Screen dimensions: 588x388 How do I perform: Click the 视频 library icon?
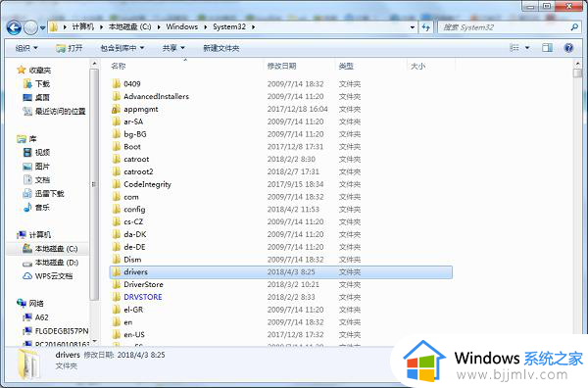tap(27, 152)
